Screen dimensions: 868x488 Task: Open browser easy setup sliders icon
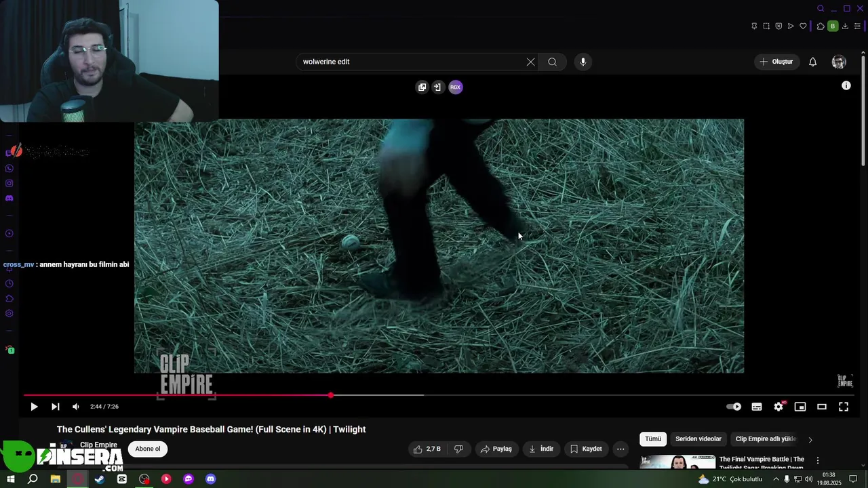pyautogui.click(x=857, y=26)
